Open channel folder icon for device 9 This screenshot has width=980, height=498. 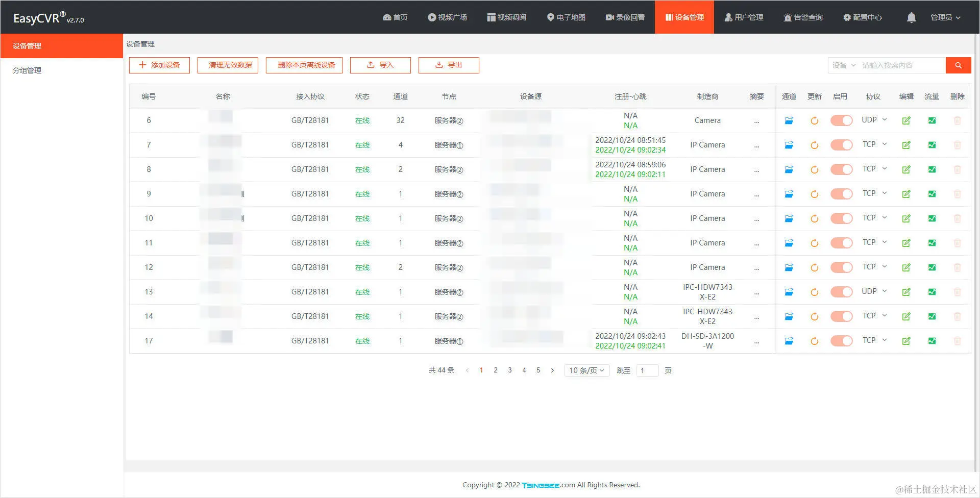coord(789,194)
